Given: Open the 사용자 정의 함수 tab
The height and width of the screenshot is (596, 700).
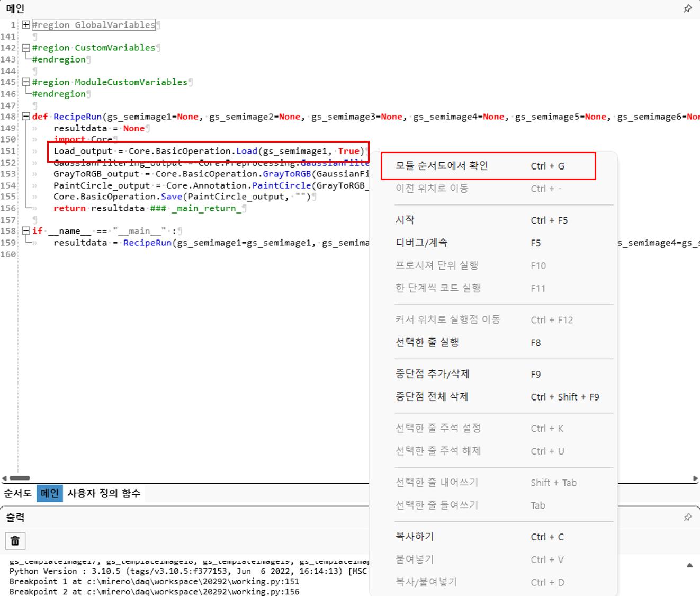Looking at the screenshot, I should [104, 493].
